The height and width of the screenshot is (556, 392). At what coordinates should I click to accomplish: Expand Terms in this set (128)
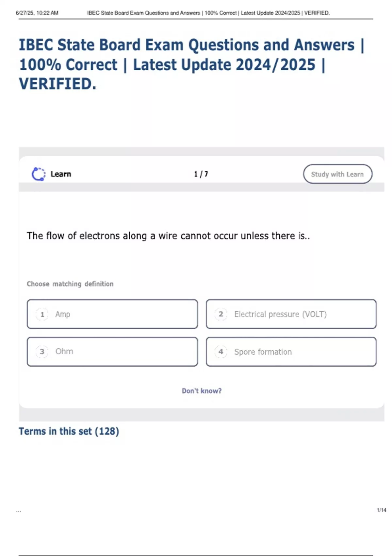click(x=69, y=431)
